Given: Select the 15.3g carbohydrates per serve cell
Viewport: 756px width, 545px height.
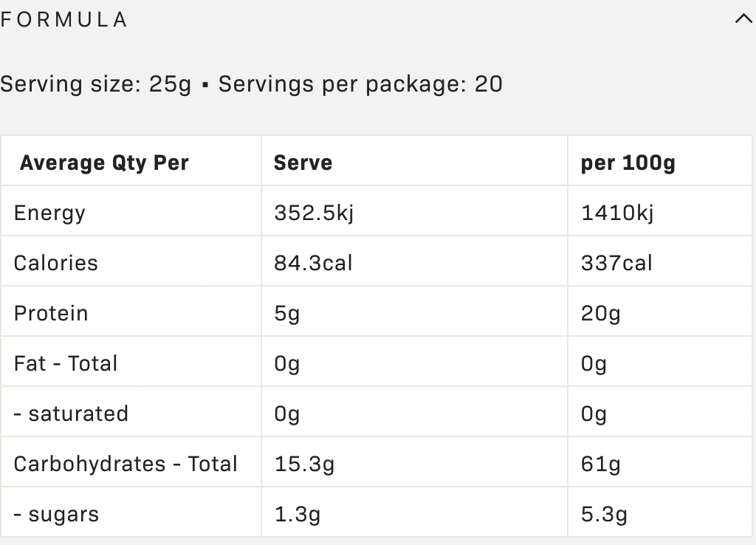Looking at the screenshot, I should 304,464.
